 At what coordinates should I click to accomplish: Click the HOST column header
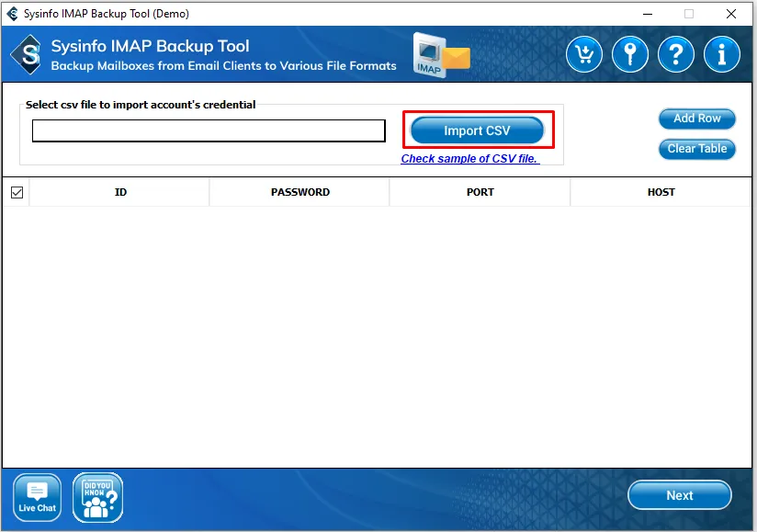pyautogui.click(x=661, y=192)
